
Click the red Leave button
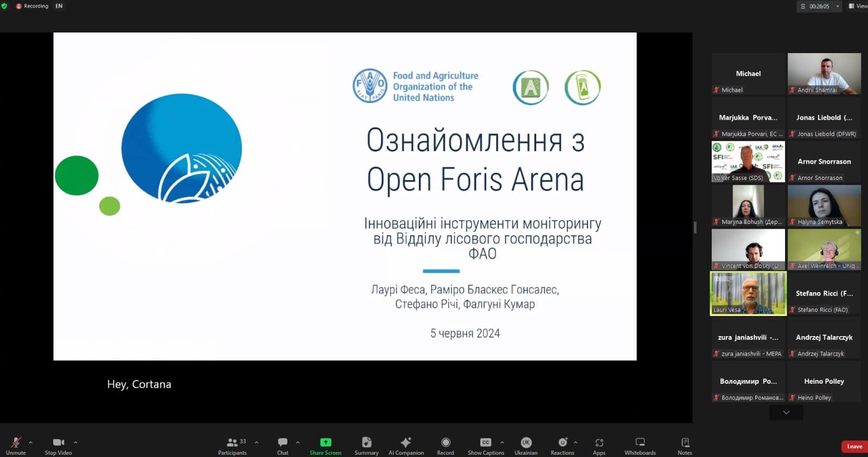tap(854, 447)
